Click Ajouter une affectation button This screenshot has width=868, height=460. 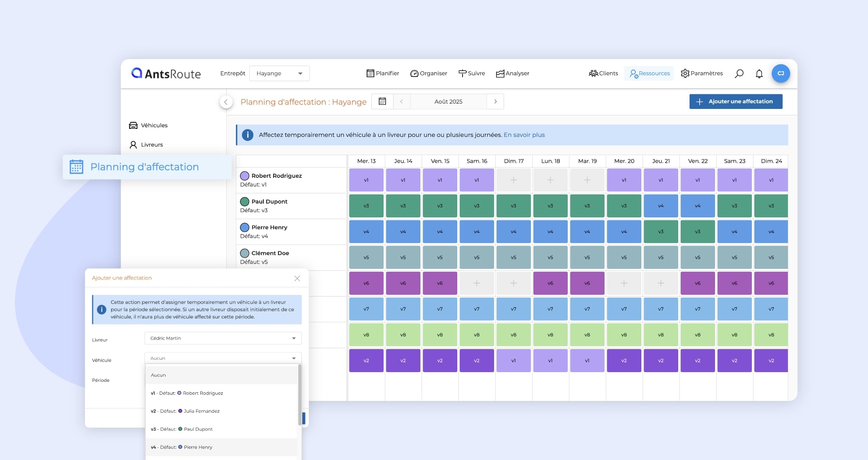click(x=736, y=101)
